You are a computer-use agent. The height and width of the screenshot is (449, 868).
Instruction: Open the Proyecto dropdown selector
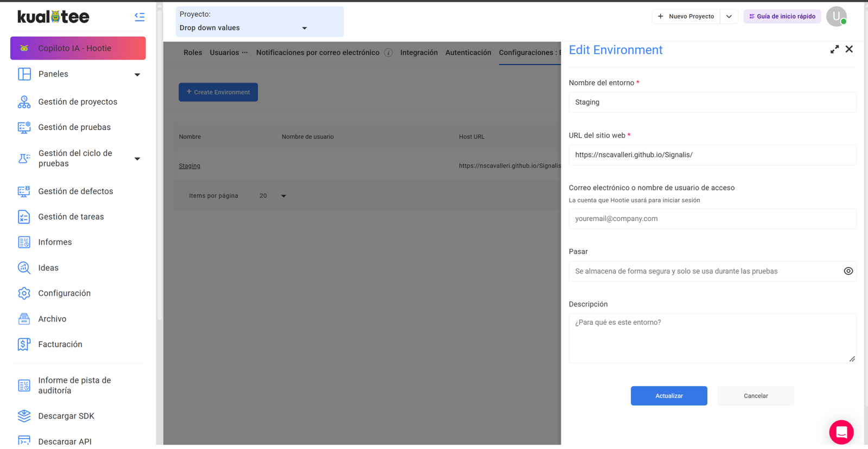259,22
